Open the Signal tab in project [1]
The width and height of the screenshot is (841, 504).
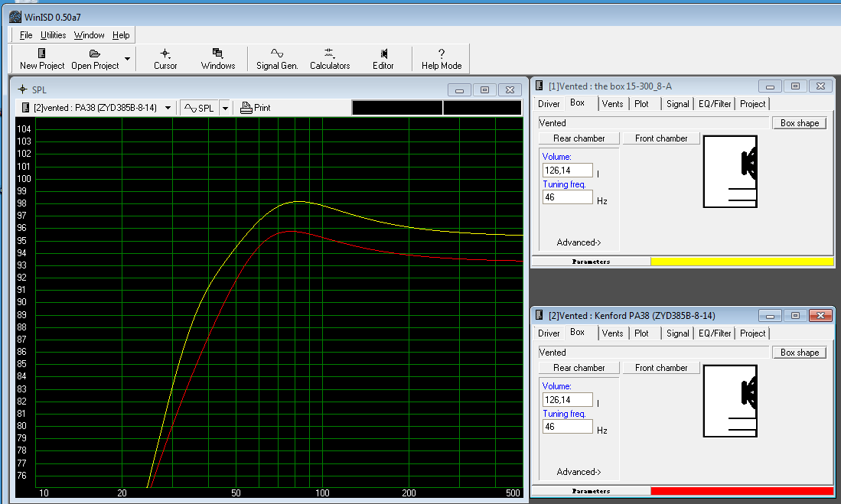677,104
